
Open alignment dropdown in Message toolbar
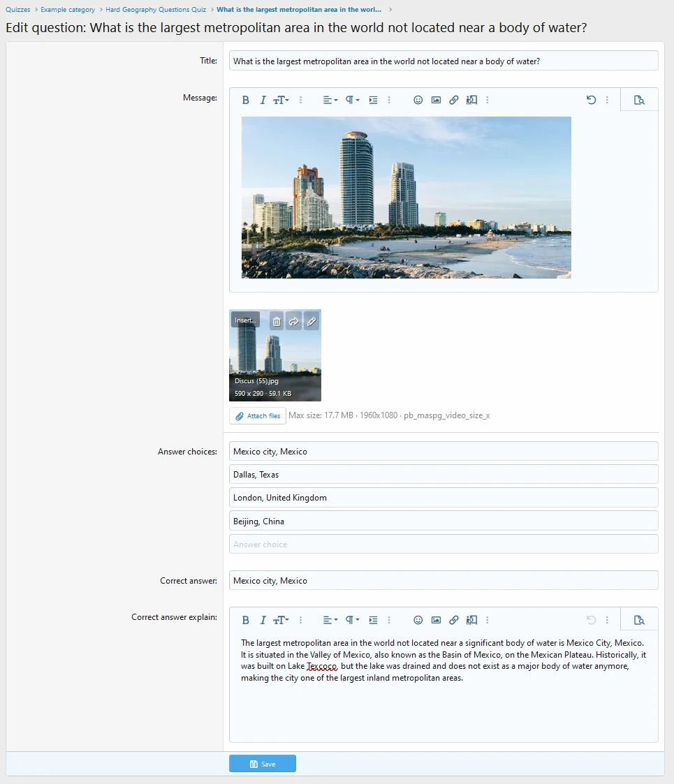[x=330, y=100]
